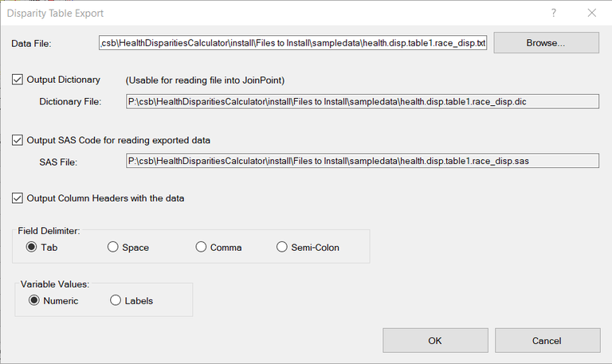Click inside the Data File path field
The image size is (612, 364).
click(x=292, y=43)
